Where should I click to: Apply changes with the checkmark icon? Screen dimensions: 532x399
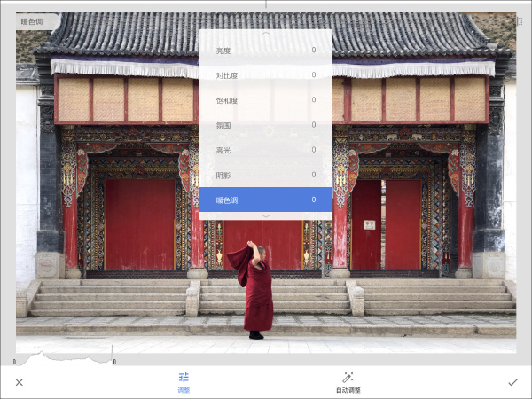512,382
